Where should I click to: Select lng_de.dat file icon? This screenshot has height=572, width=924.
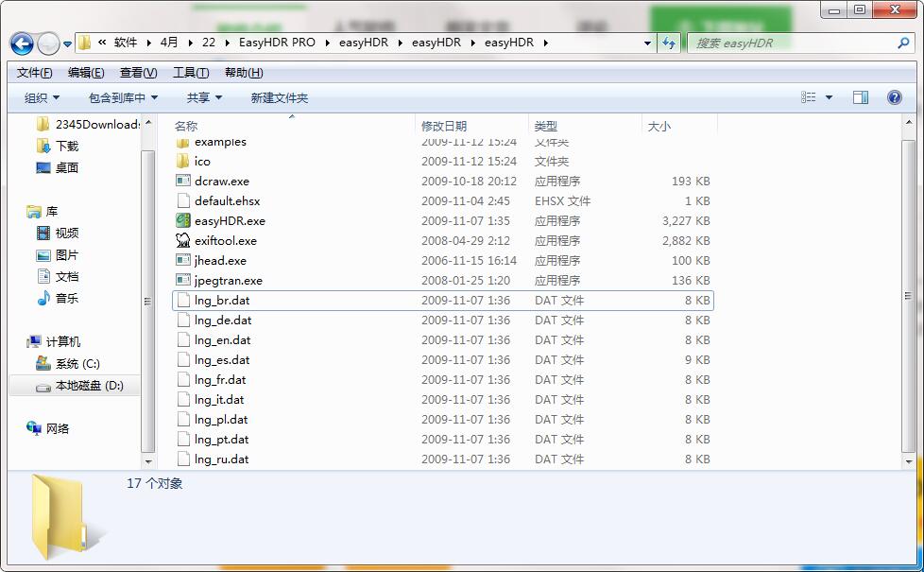pyautogui.click(x=182, y=321)
